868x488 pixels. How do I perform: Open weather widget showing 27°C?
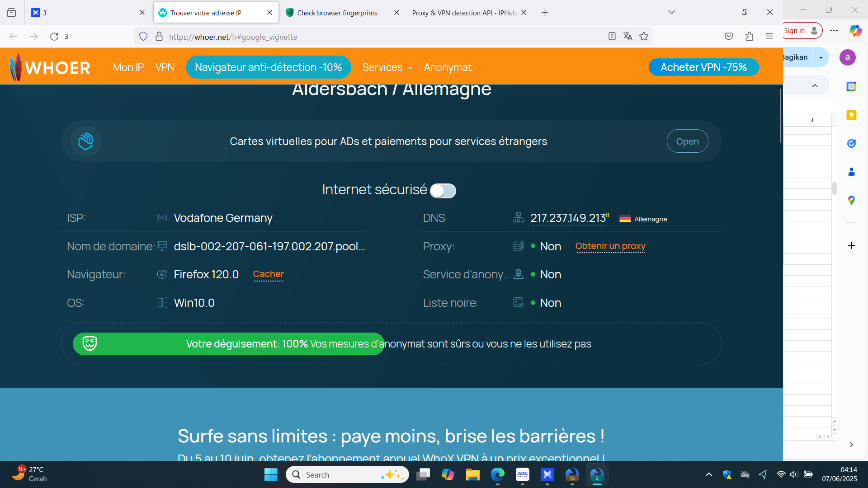[30, 474]
